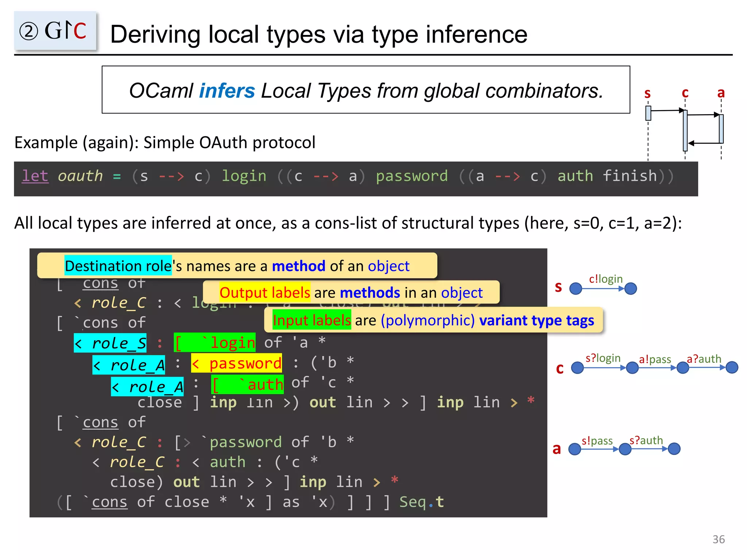Click the activation bar on lifeline c
This screenshot has width=747, height=560.
coord(685,130)
